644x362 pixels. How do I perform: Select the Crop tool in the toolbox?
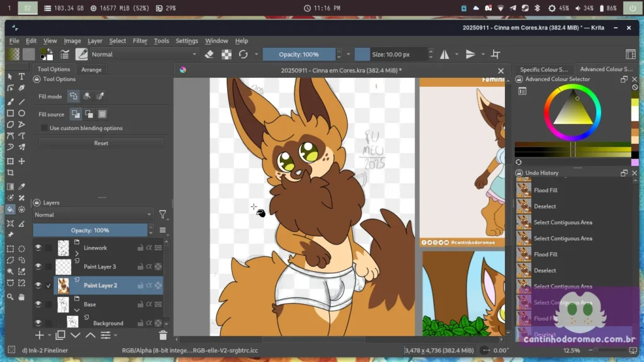click(10, 173)
